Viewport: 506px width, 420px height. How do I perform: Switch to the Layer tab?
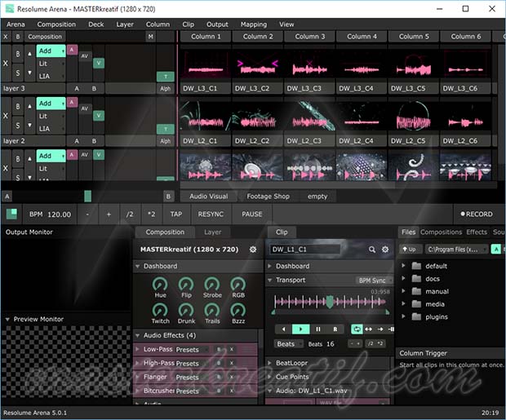click(212, 232)
